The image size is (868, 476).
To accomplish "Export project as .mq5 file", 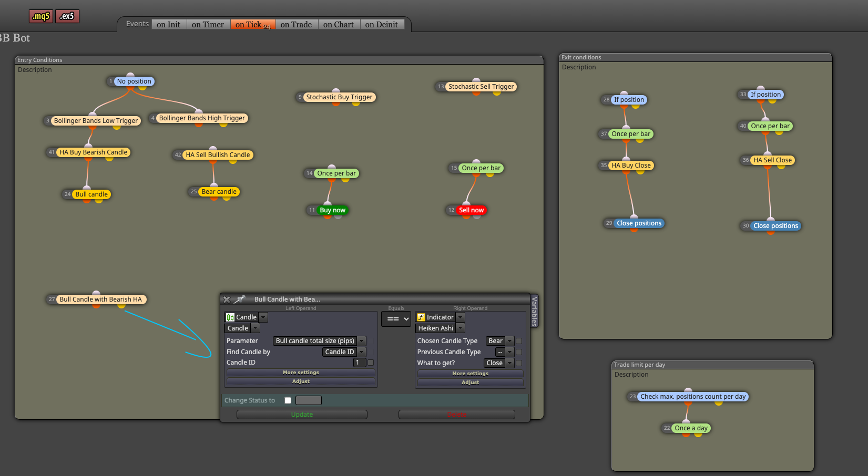I will click(x=41, y=16).
